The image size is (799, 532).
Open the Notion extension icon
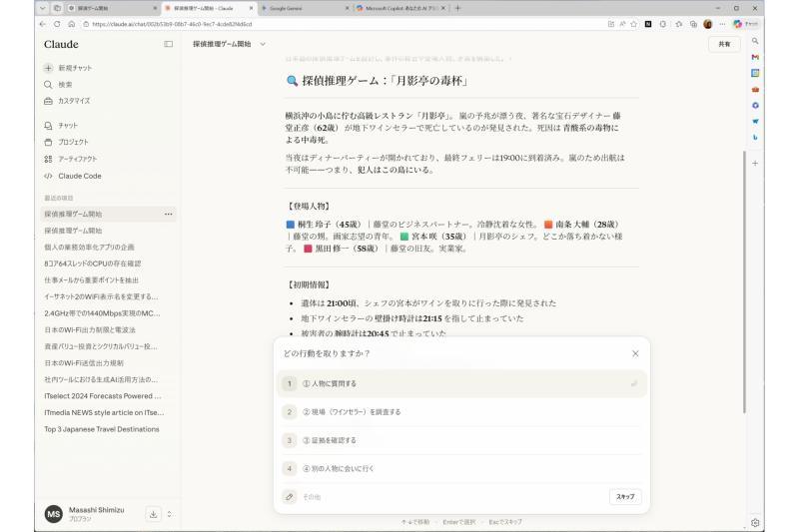click(648, 24)
